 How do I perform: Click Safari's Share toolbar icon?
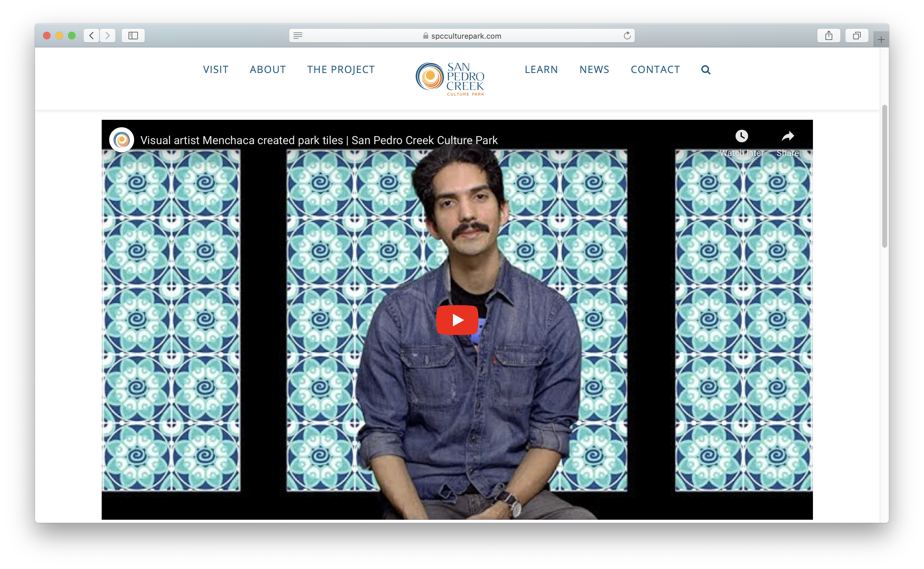pos(829,36)
